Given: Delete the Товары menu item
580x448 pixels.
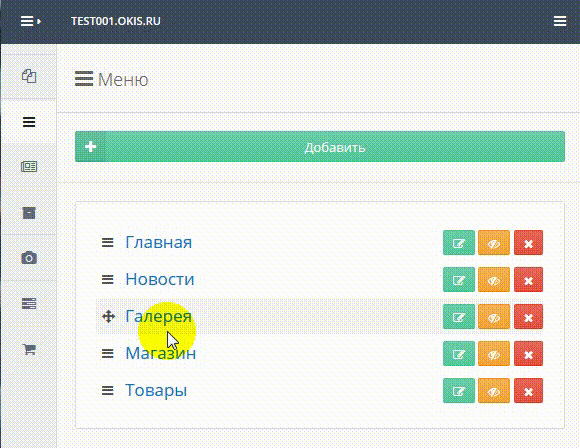Looking at the screenshot, I should coord(529,390).
